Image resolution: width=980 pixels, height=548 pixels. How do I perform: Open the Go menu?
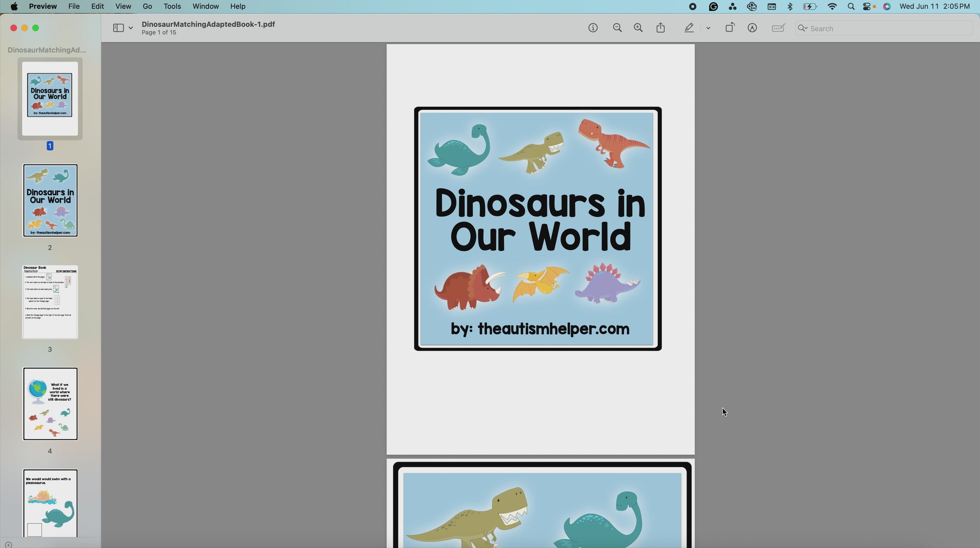click(147, 6)
